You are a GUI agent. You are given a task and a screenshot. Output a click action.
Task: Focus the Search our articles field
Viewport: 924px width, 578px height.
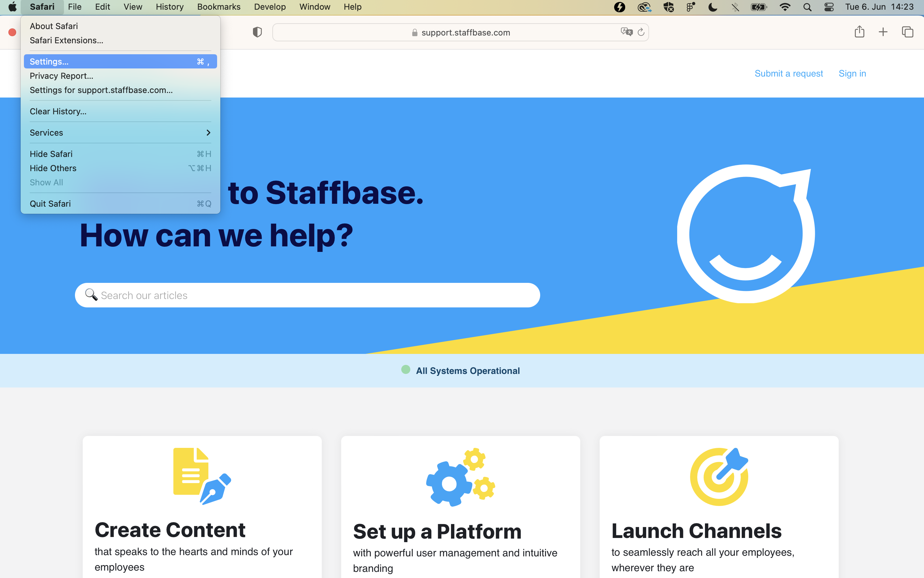click(x=308, y=295)
